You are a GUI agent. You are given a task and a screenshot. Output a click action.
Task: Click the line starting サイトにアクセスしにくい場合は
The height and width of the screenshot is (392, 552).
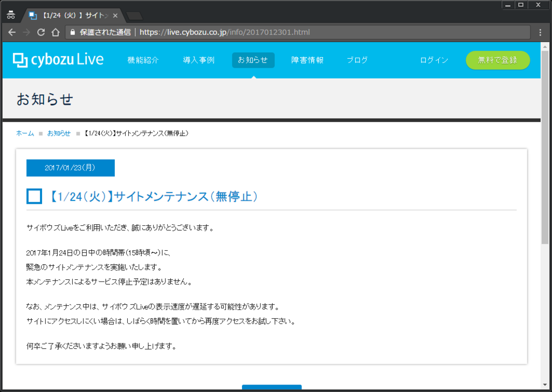click(x=161, y=321)
